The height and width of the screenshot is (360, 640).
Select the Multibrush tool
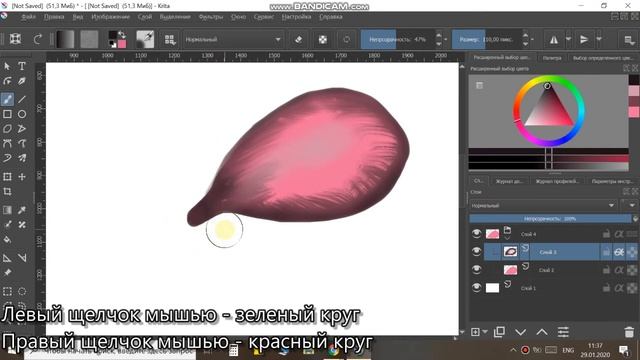pyautogui.click(x=22, y=158)
